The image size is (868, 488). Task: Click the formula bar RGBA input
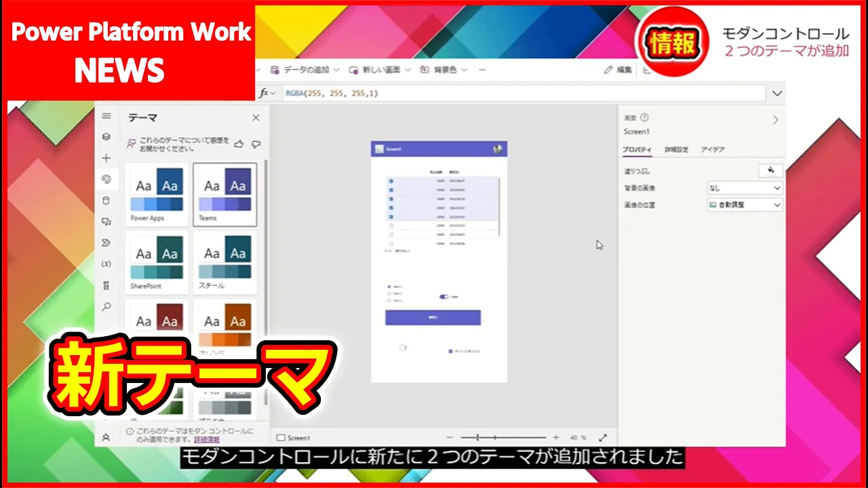click(524, 94)
